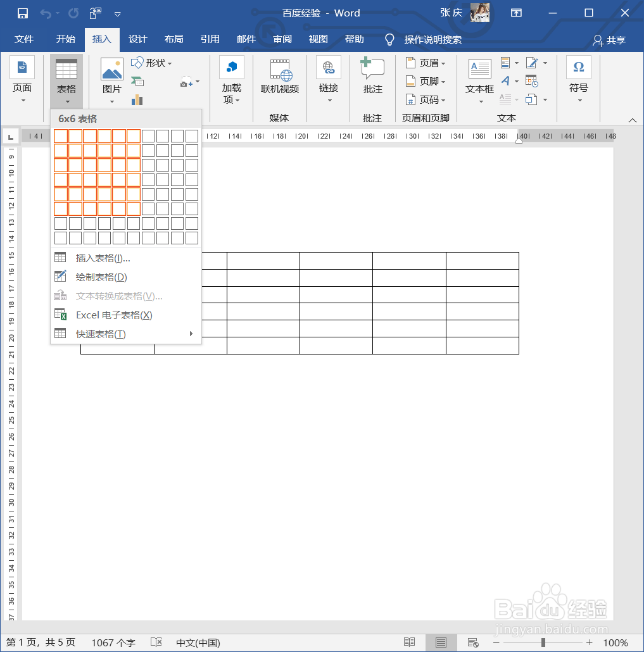Insert a picture with the 图片 button
This screenshot has height=652, width=644.
(x=112, y=81)
